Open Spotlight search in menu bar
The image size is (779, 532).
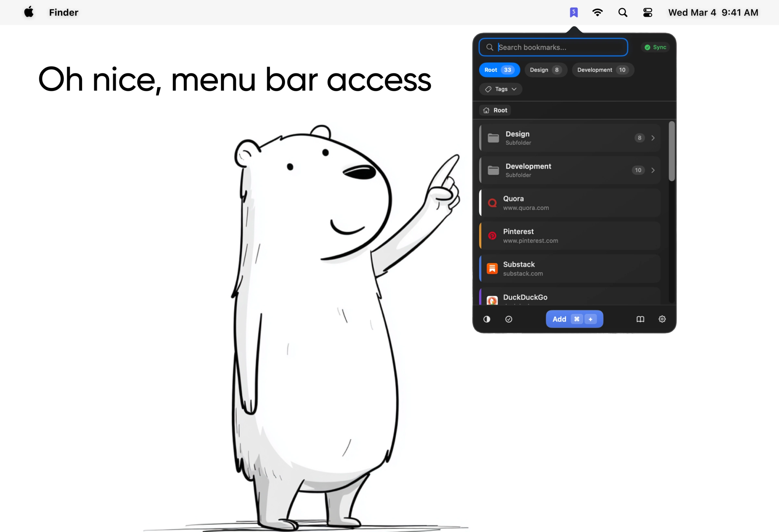click(x=623, y=12)
